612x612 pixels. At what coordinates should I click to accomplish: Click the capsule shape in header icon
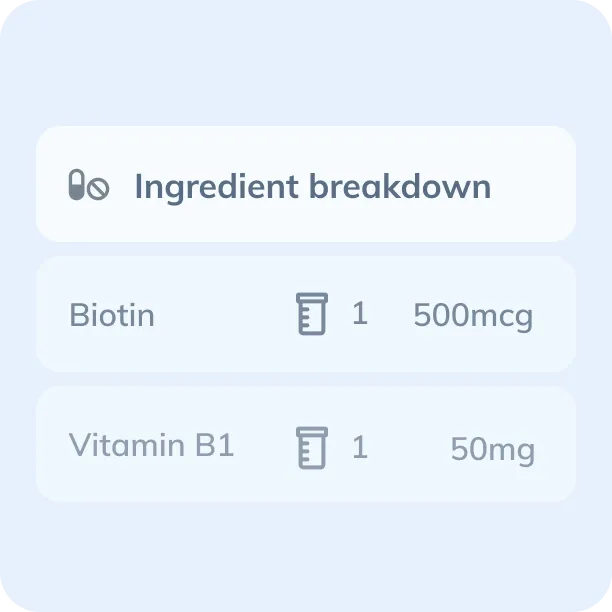76,185
